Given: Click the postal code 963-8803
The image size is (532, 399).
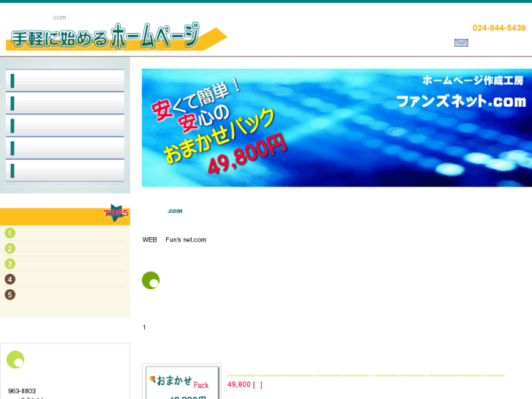Looking at the screenshot, I should 22,391.
